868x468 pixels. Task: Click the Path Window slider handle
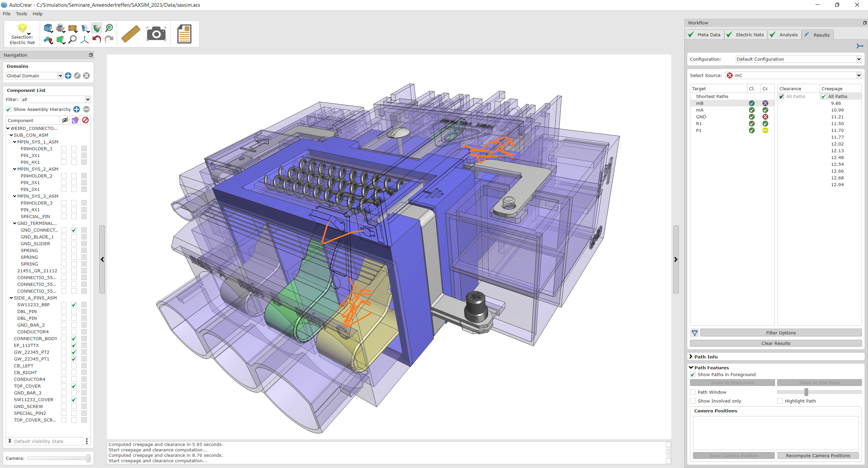coord(806,392)
